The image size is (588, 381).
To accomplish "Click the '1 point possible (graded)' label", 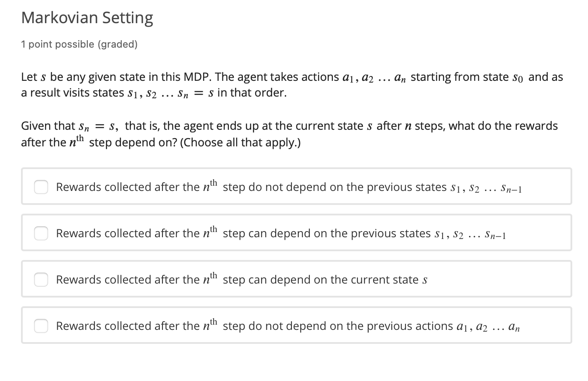I will tap(79, 44).
